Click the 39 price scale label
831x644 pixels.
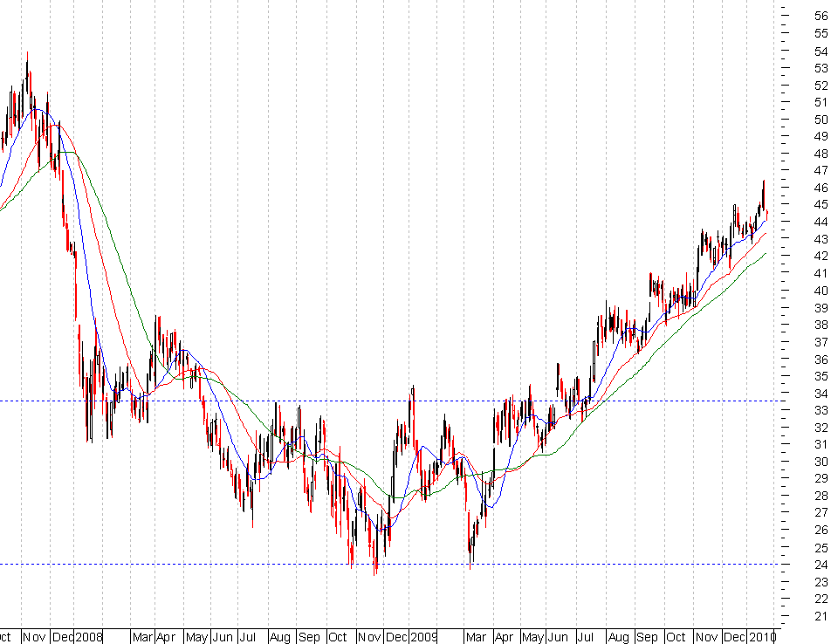point(821,308)
